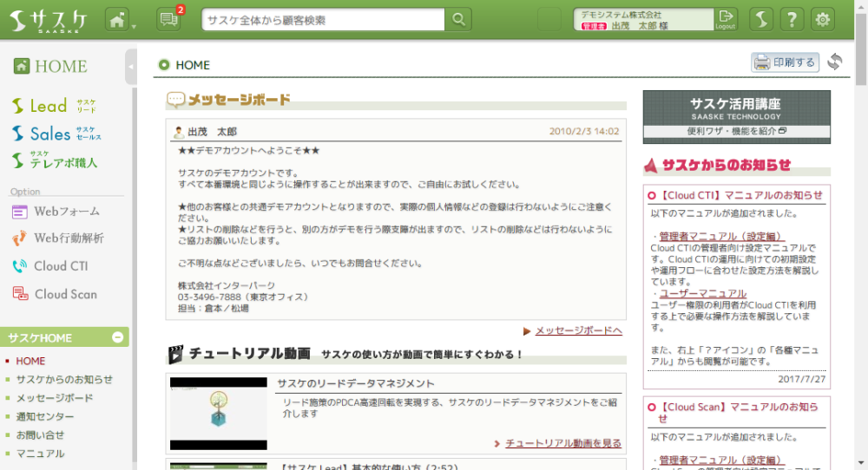The image size is (868, 470).
Task: Open the green home dropdown button
Action: (x=120, y=19)
